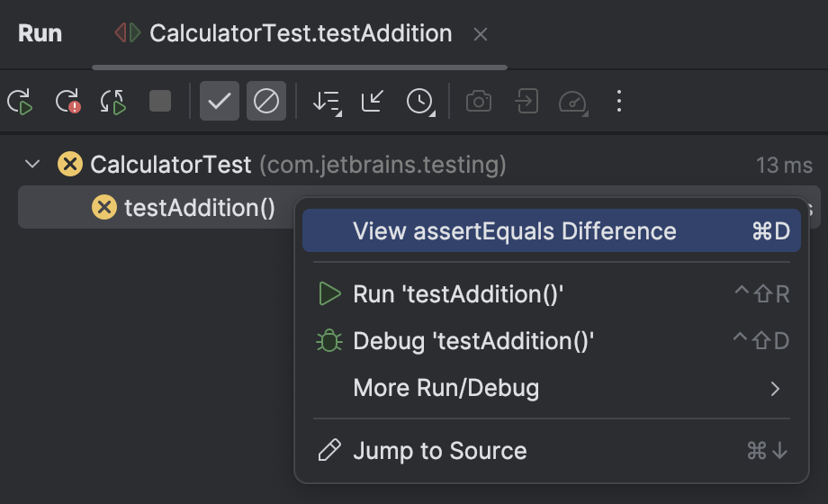This screenshot has width=828, height=504.
Task: Open the sort tests dropdown
Action: coord(325,101)
